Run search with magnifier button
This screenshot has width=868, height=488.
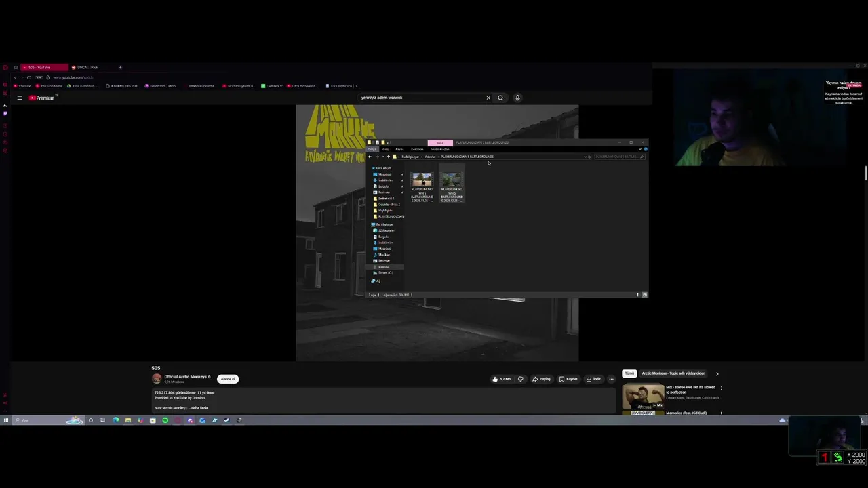pos(500,98)
